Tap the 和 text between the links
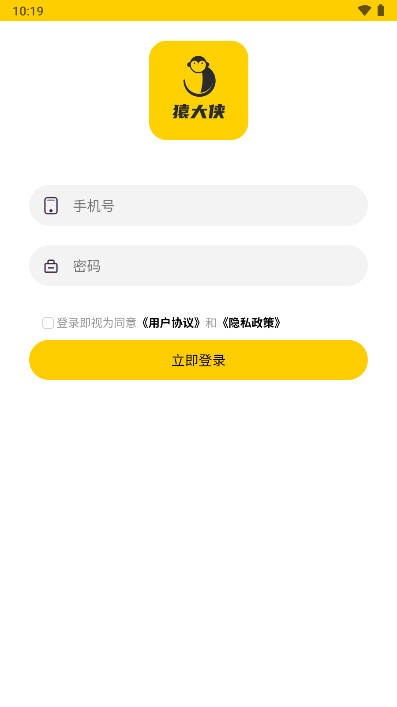The width and height of the screenshot is (397, 707). pyautogui.click(x=211, y=323)
